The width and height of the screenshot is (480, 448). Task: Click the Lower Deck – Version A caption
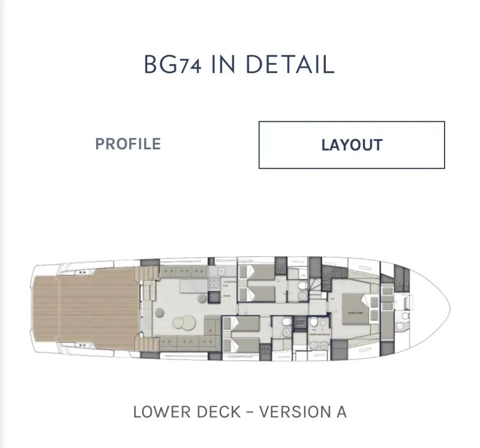coord(240,411)
